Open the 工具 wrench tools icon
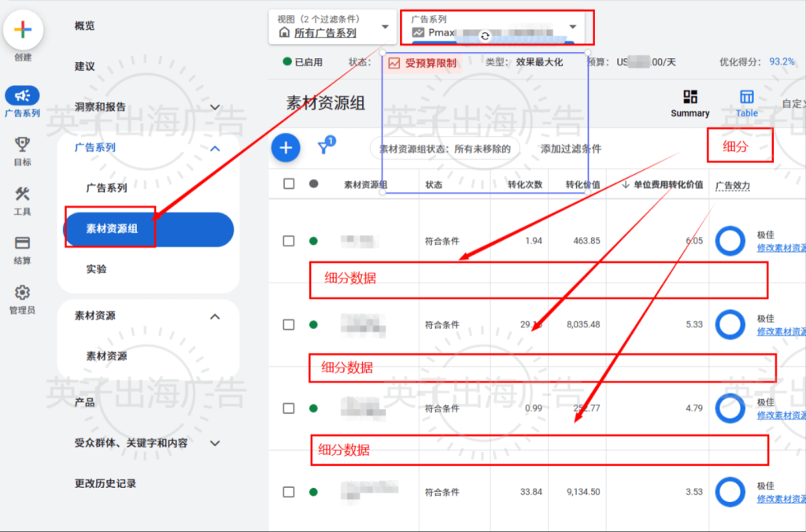The image size is (806, 532). pyautogui.click(x=23, y=194)
